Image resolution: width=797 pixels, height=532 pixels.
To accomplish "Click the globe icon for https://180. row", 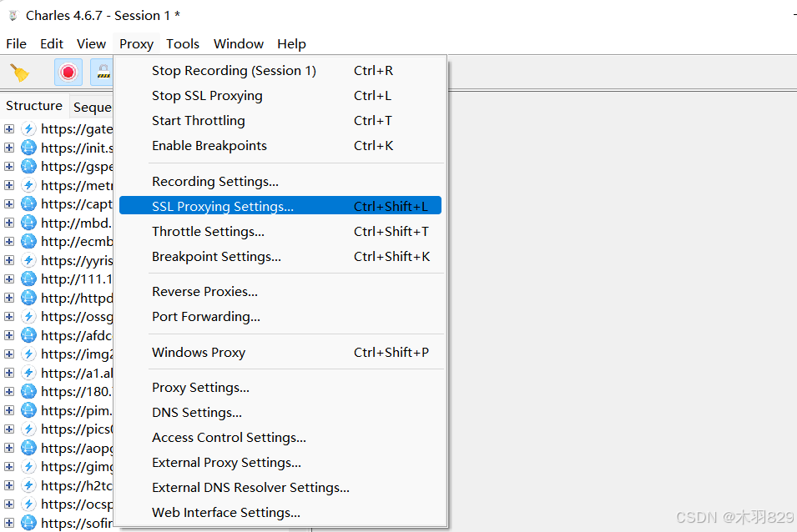I will [29, 392].
